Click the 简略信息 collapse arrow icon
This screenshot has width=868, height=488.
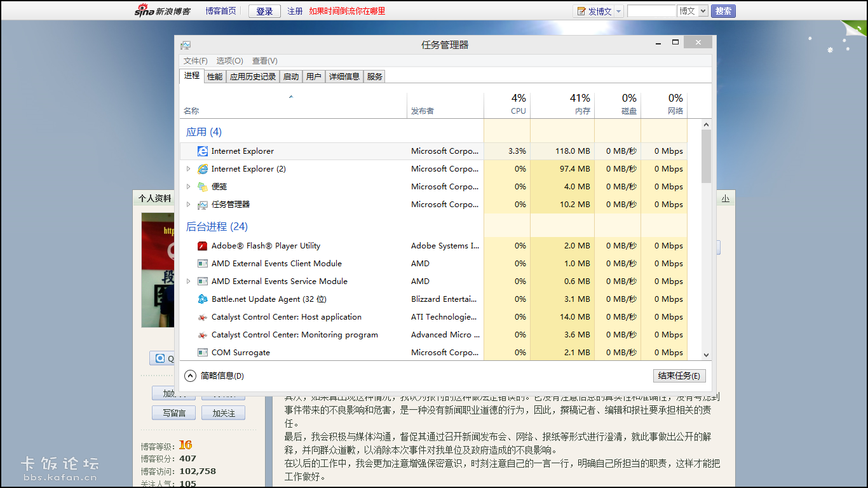pos(191,376)
